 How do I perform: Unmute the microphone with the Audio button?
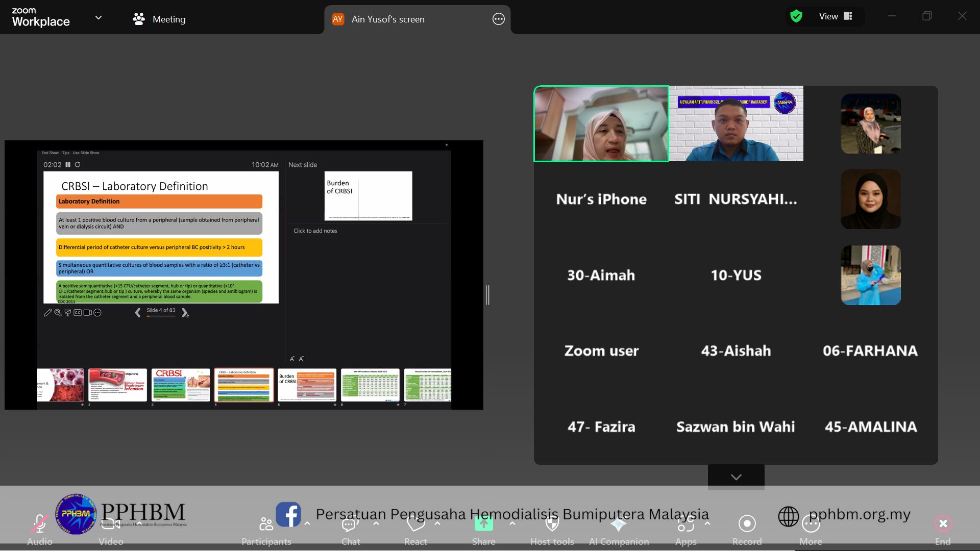40,530
